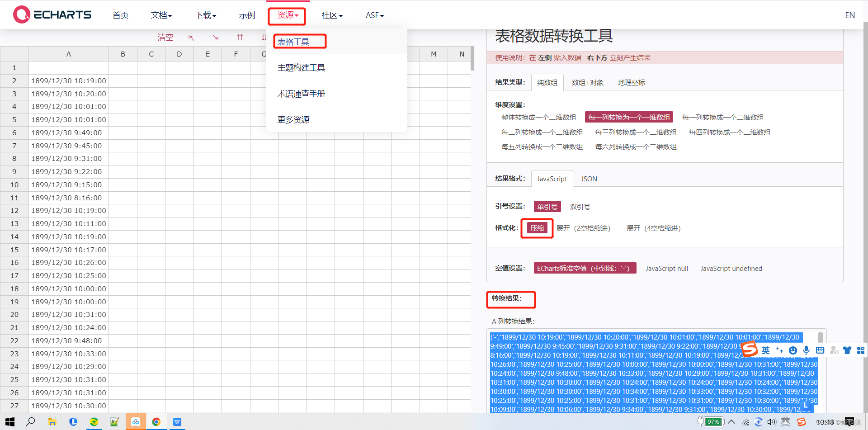Open the 社区 dropdown menu
Image resolution: width=868 pixels, height=430 pixels.
pos(331,15)
